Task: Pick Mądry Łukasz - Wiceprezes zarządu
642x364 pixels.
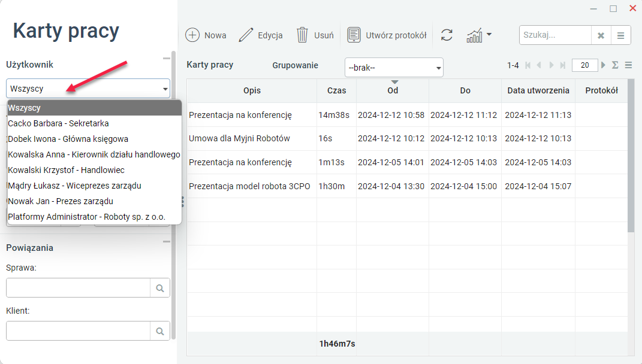Action: pos(94,186)
